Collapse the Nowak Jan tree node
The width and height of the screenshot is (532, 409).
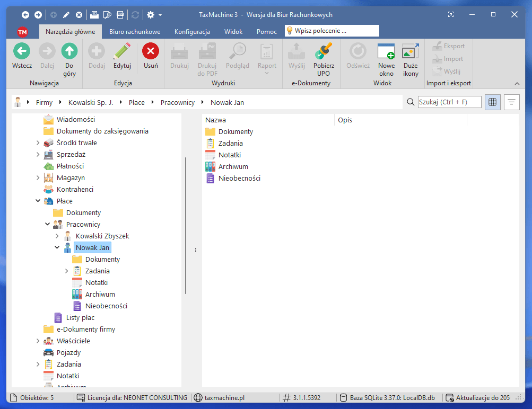57,247
